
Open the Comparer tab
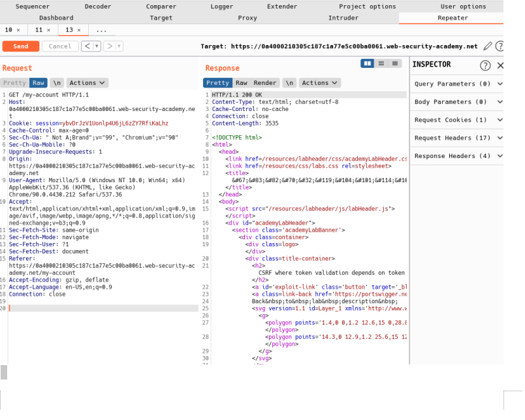coord(161,7)
